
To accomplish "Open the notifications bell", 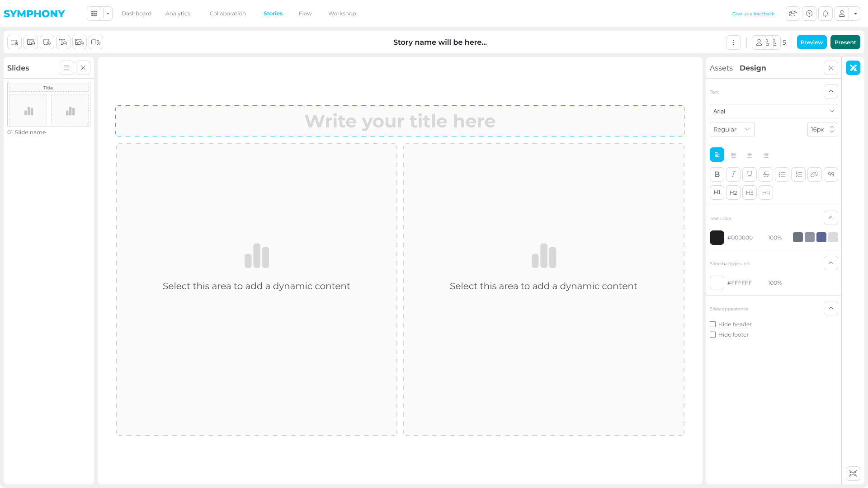I will pos(826,14).
